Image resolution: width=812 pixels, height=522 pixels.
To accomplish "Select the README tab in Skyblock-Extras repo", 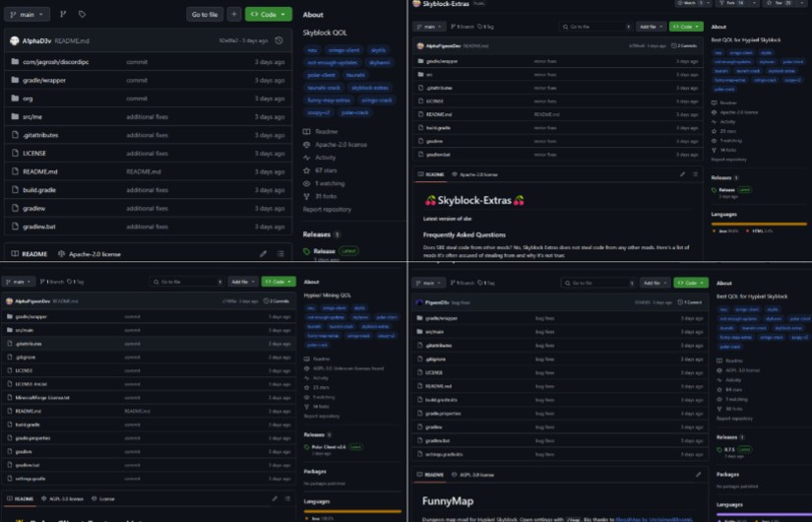I will (431, 174).
